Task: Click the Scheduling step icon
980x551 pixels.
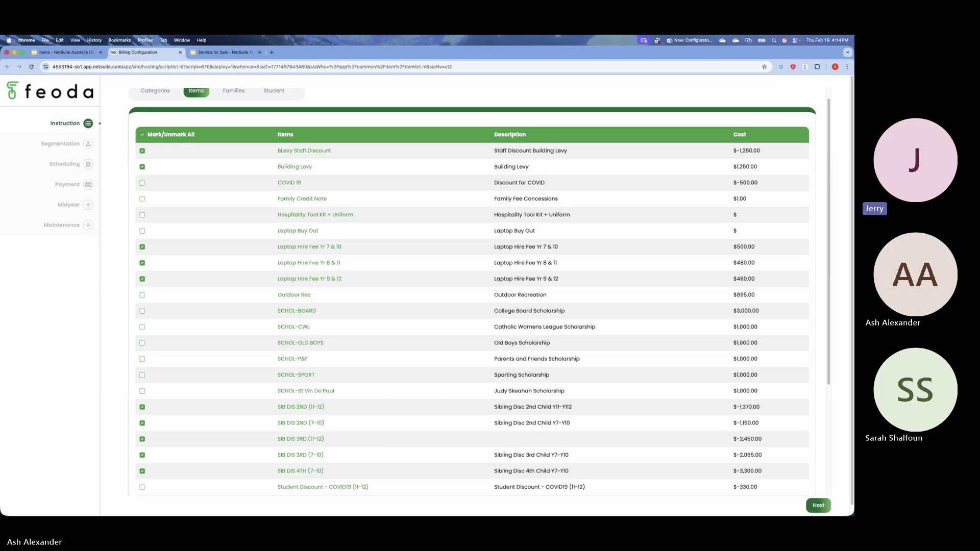Action: click(88, 164)
